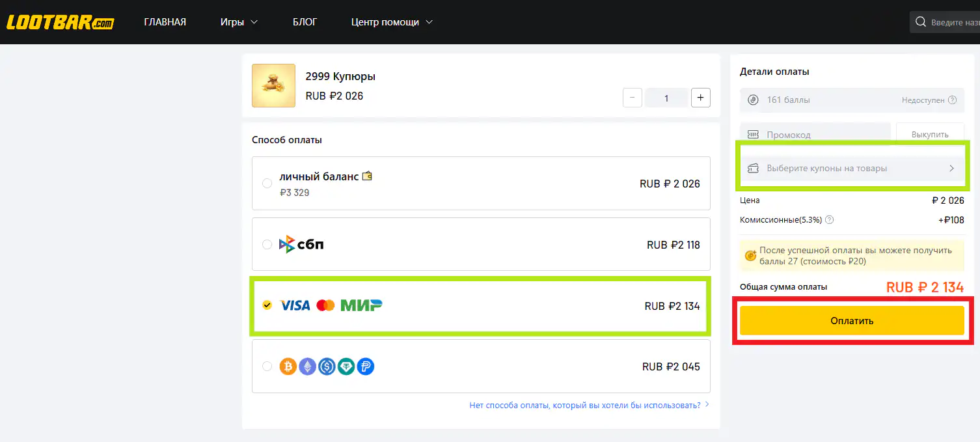980x442 pixels.
Task: Decrease quantity with the minus button
Action: tap(633, 98)
